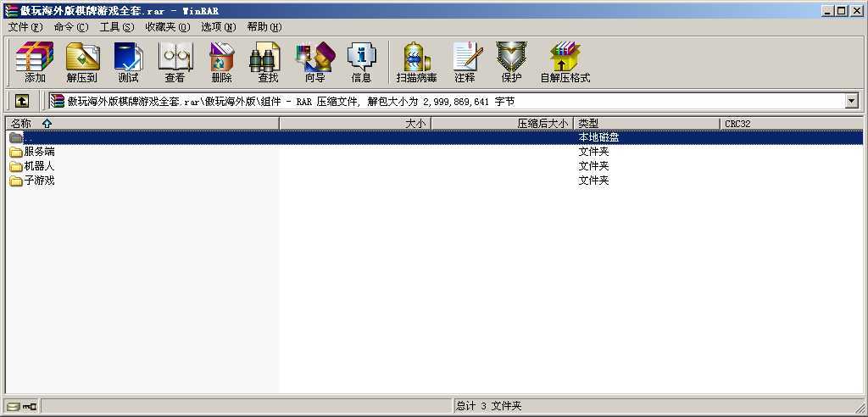Open the Favorites (收藏夹) menu
868x417 pixels.
click(168, 26)
